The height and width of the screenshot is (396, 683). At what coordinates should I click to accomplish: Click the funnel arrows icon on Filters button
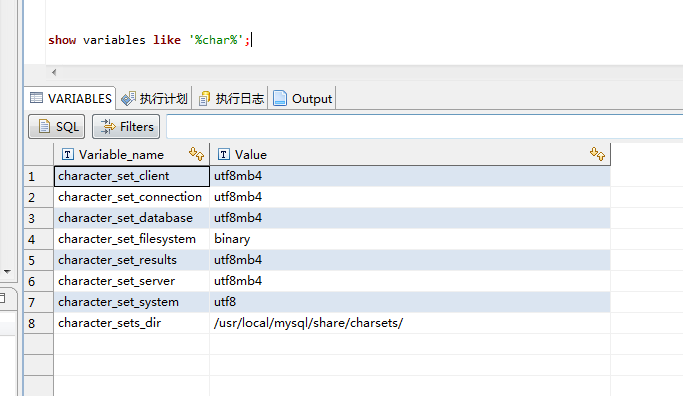108,126
